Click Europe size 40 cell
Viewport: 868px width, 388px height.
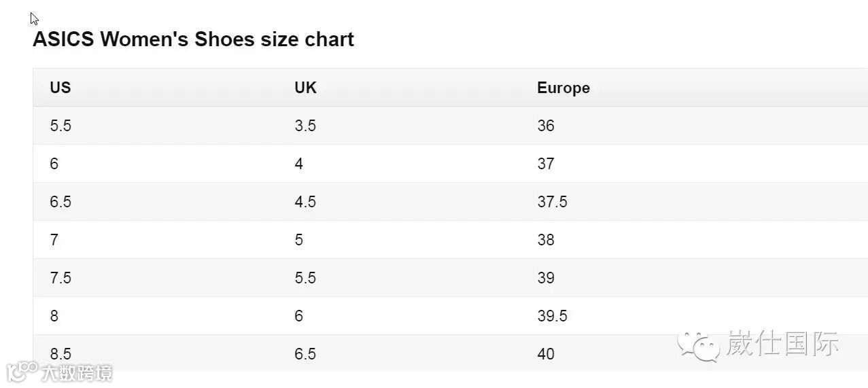click(x=545, y=354)
